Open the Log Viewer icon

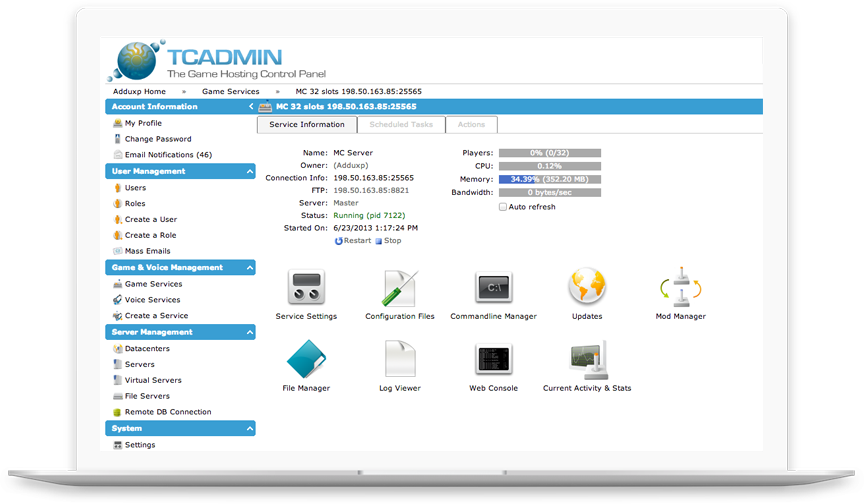400,358
